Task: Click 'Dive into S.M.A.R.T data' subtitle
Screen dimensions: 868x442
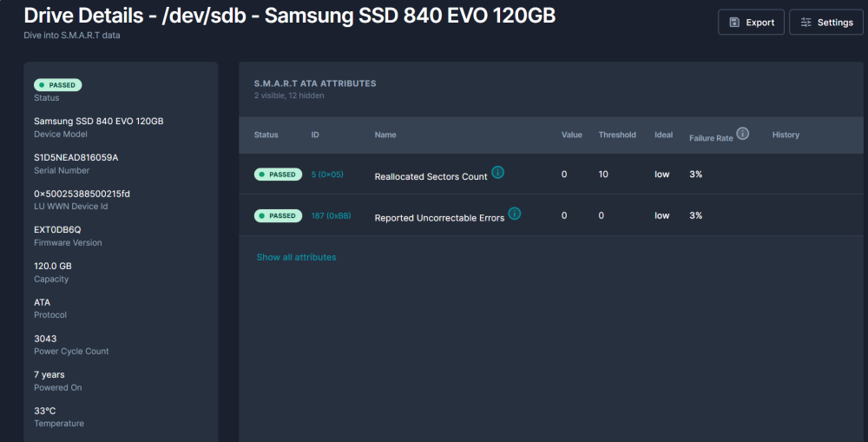Action: 72,35
